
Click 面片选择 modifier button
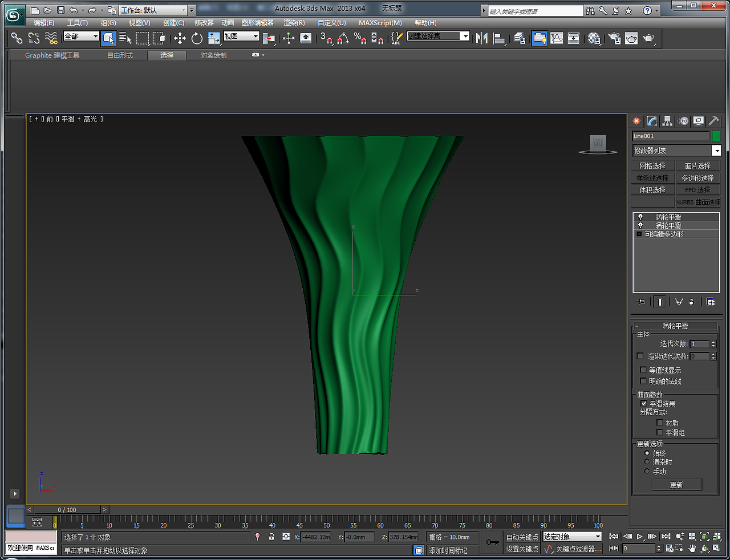pos(698,166)
